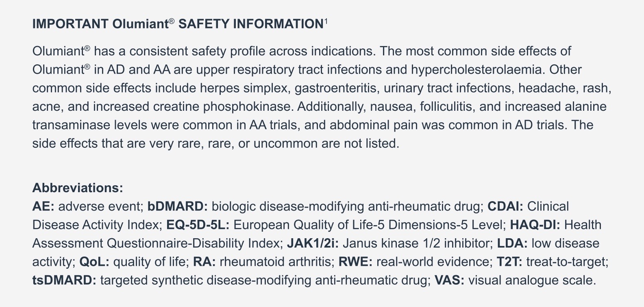Click the text visual analogue scale
Screen dimensions: 644x307
[532, 280]
